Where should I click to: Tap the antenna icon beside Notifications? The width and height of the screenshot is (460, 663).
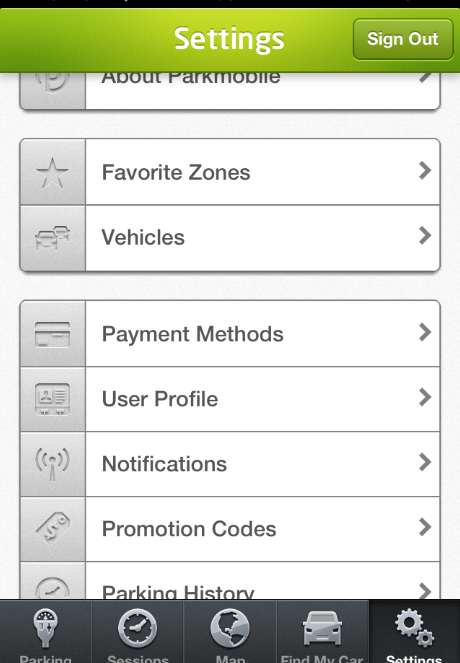pos(52,464)
